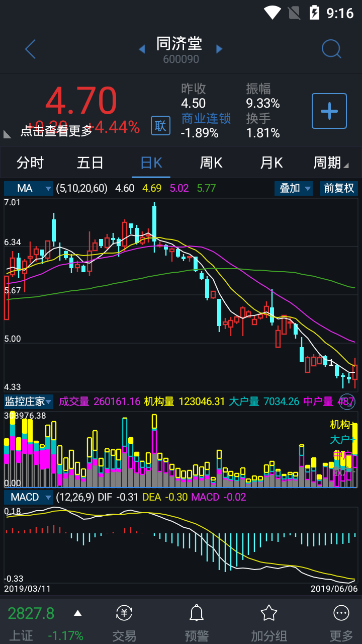Tap the 9:16 clock
This screenshot has height=644, width=362.
(340, 13)
